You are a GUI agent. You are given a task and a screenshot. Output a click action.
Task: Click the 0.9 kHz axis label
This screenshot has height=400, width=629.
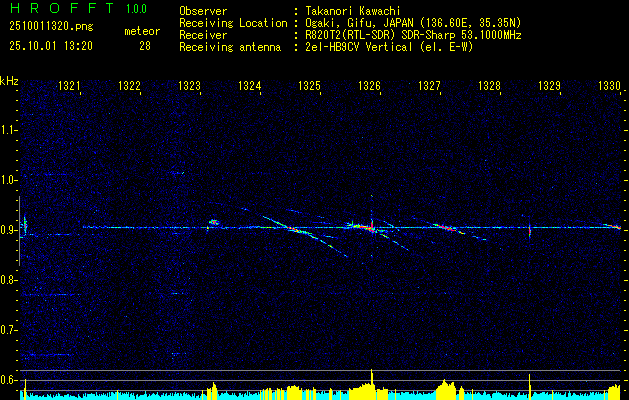click(8, 230)
